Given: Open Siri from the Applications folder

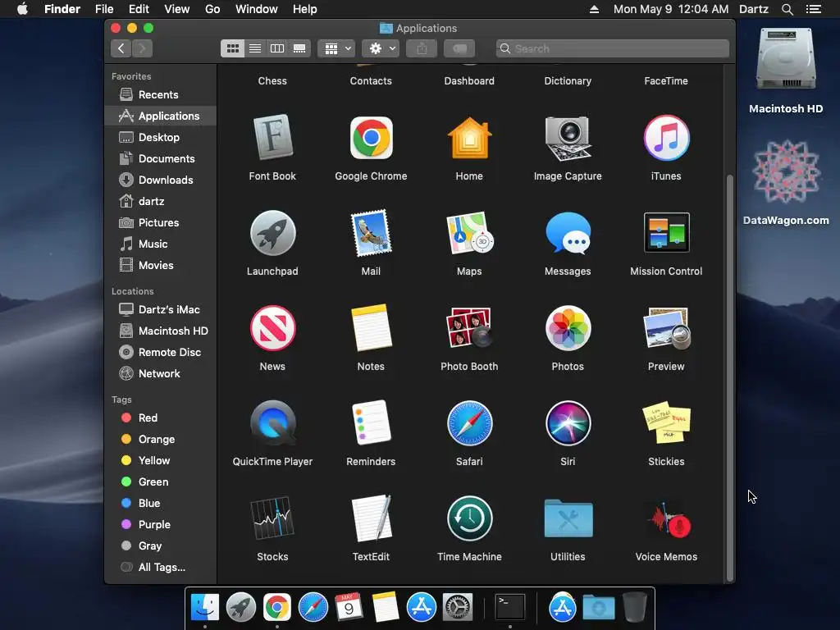Looking at the screenshot, I should point(568,422).
